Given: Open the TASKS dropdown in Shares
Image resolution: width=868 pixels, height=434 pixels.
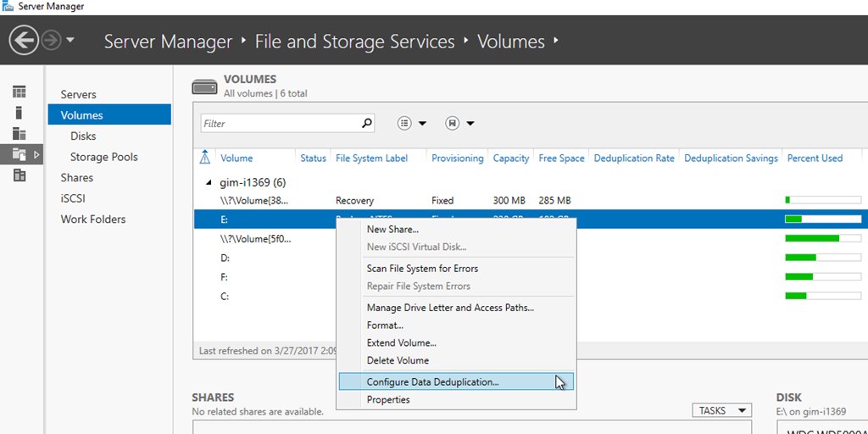Looking at the screenshot, I should pyautogui.click(x=722, y=410).
